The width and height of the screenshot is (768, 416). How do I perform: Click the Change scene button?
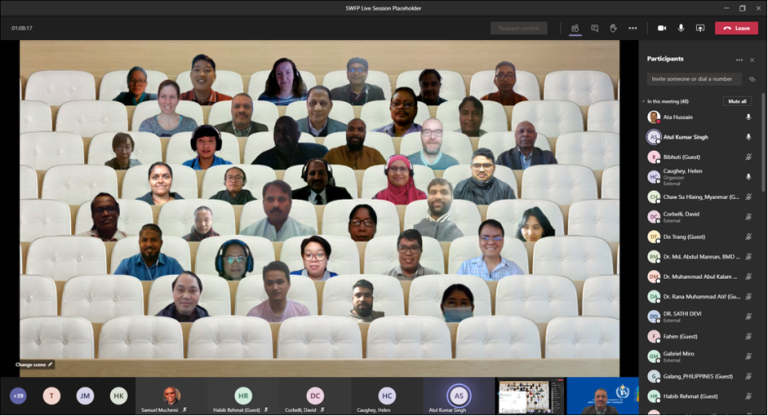point(34,365)
